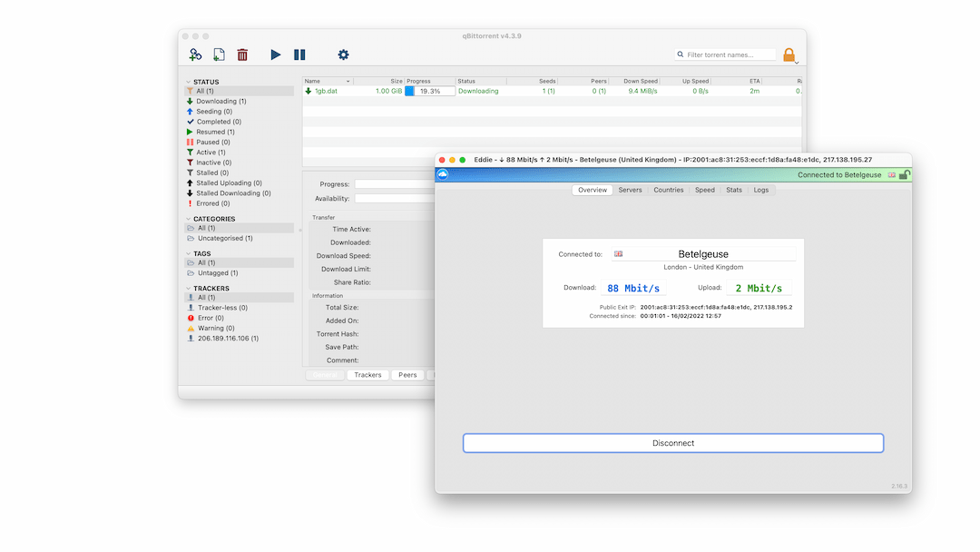Switch to Overview tab in Eddie

pos(593,190)
